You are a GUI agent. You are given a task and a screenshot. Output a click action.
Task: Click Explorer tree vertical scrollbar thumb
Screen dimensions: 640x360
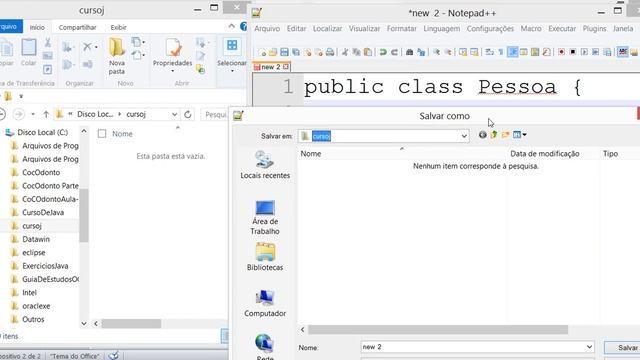pyautogui.click(x=84, y=216)
